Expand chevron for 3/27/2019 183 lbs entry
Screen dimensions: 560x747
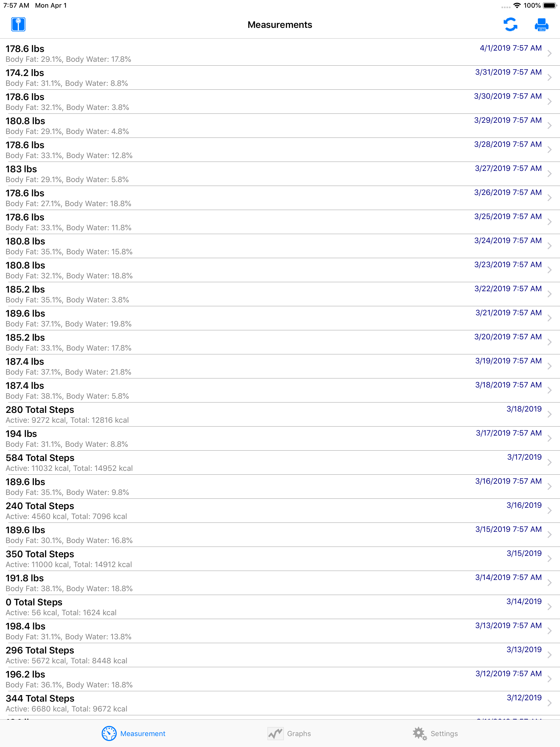click(550, 174)
